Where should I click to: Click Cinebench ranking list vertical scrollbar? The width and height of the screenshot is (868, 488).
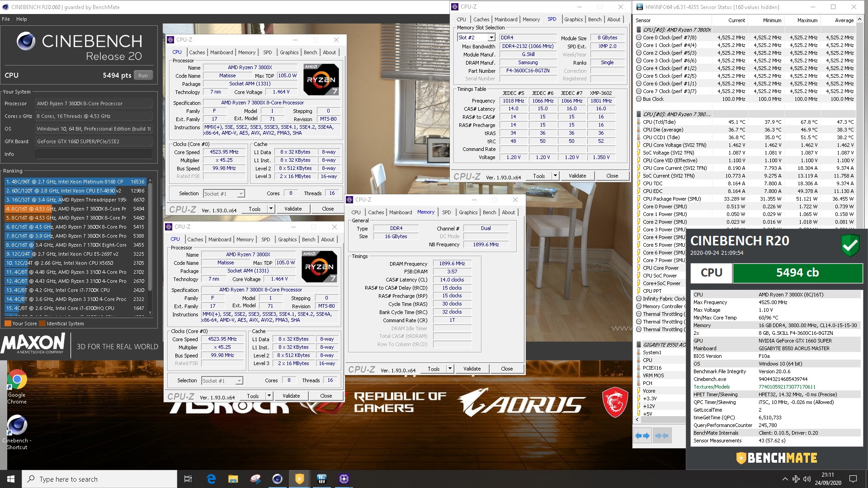[151, 246]
